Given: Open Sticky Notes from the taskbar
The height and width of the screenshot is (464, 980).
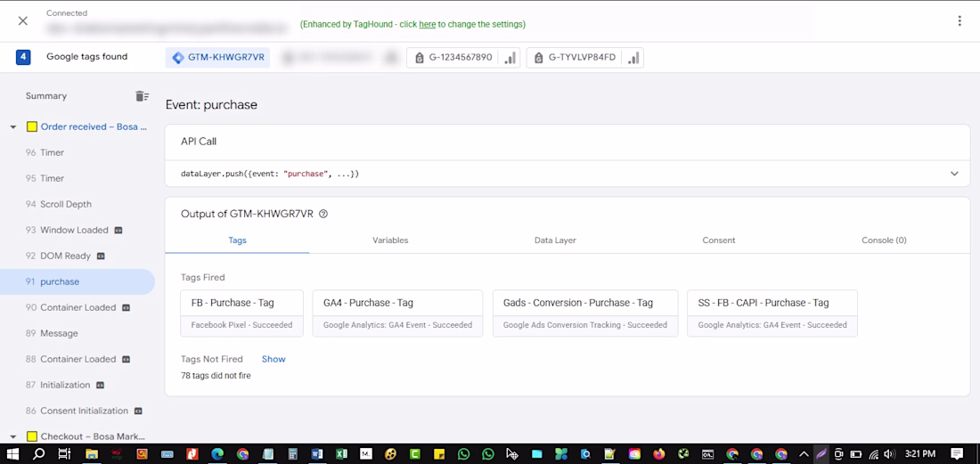Looking at the screenshot, I should 439,454.
